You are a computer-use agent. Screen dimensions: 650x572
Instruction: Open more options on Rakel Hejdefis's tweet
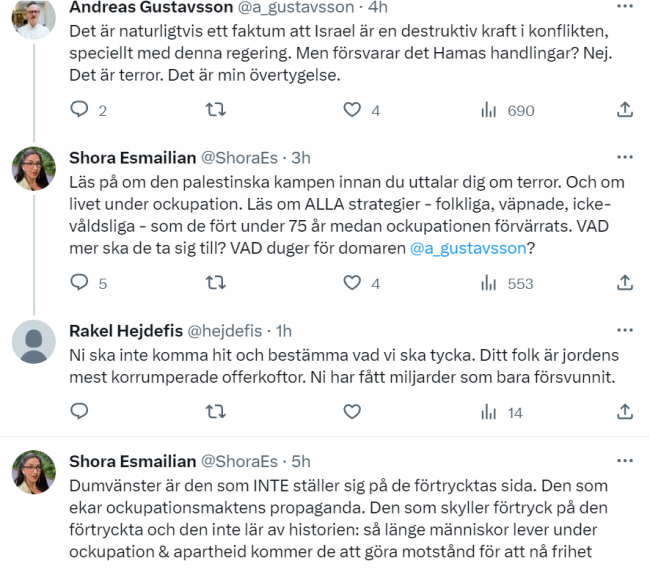point(625,329)
